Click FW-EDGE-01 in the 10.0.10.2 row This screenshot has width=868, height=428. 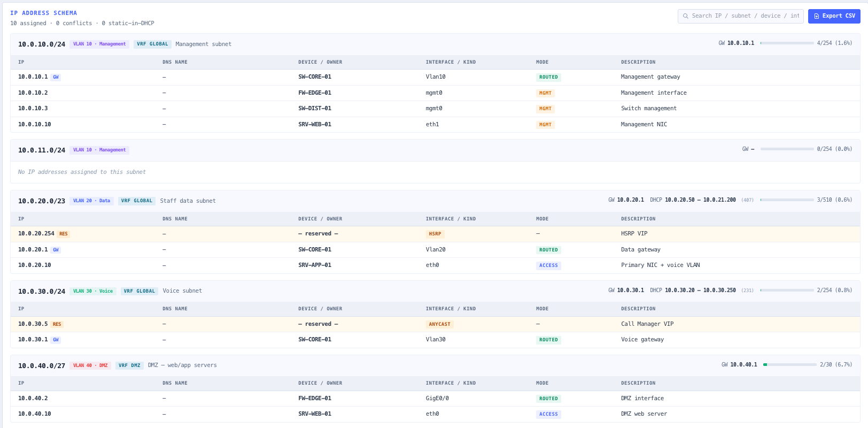tap(315, 93)
